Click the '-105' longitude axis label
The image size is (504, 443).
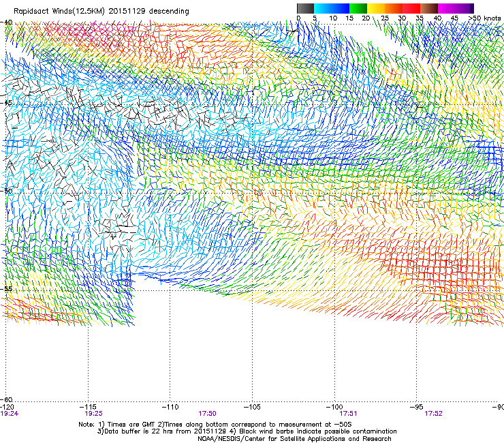(252, 407)
